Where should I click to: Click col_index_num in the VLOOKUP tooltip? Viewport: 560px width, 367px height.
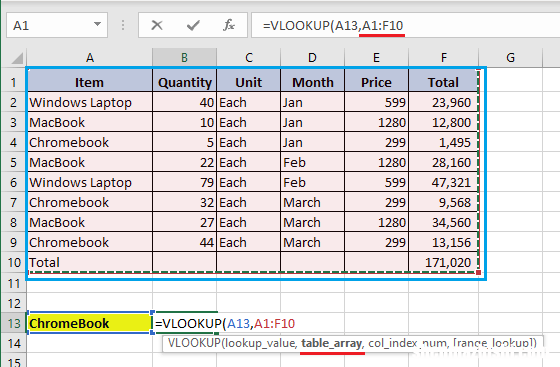[407, 343]
